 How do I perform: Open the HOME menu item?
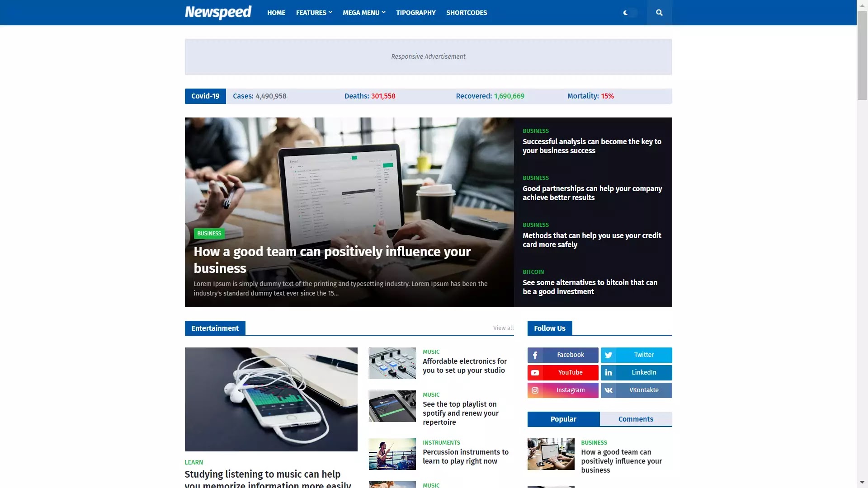[276, 13]
